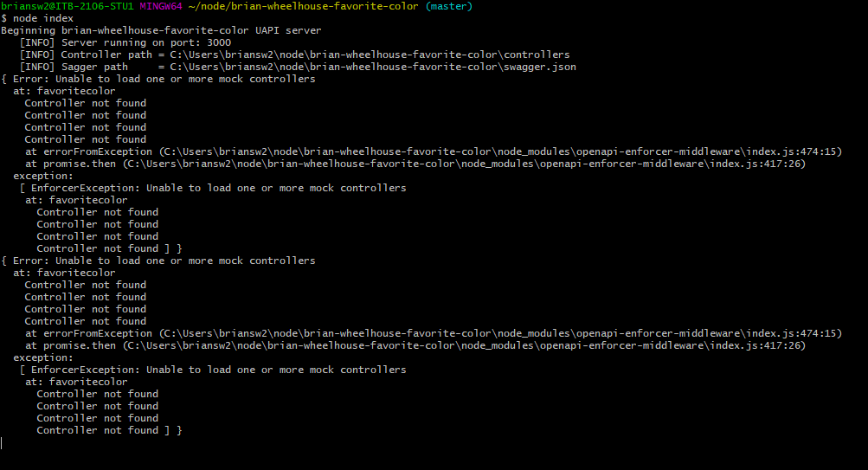The width and height of the screenshot is (868, 470).
Task: Click the yellow ~/node/brian-wheelhouse-favorite-color prompt path
Action: point(304,6)
